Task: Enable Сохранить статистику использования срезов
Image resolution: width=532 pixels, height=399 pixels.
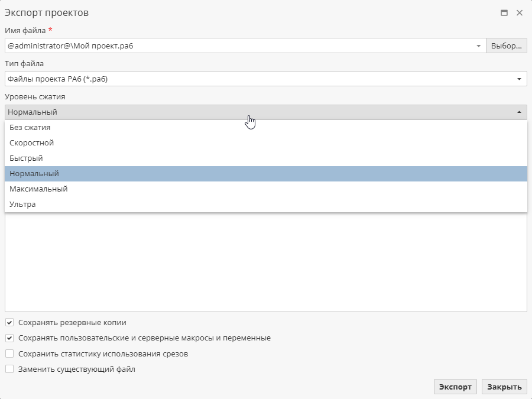Action: click(9, 353)
